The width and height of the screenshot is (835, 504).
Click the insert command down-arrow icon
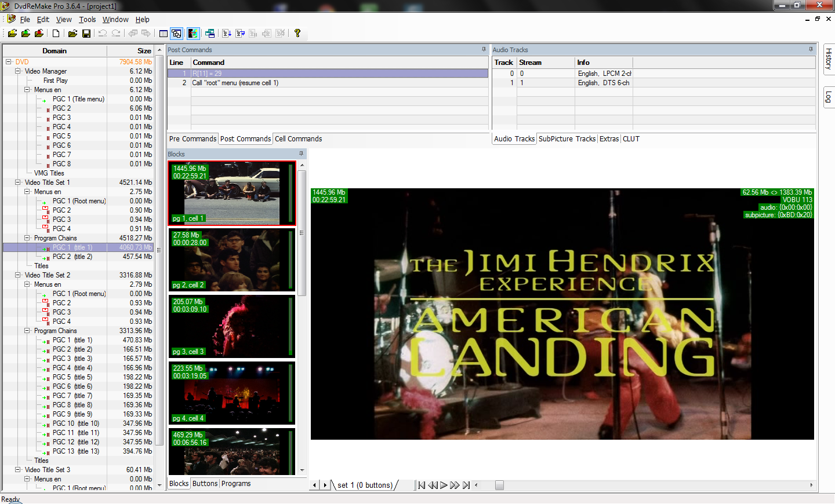pos(227,34)
